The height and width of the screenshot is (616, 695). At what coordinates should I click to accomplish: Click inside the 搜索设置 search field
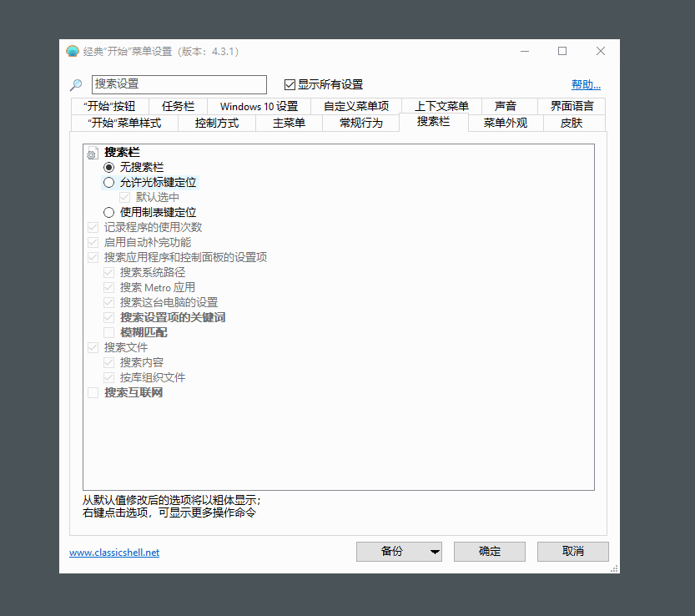(x=178, y=84)
